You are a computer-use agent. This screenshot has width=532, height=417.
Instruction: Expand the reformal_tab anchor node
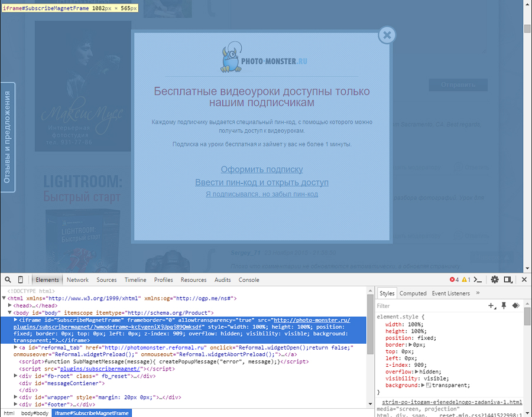(x=15, y=347)
